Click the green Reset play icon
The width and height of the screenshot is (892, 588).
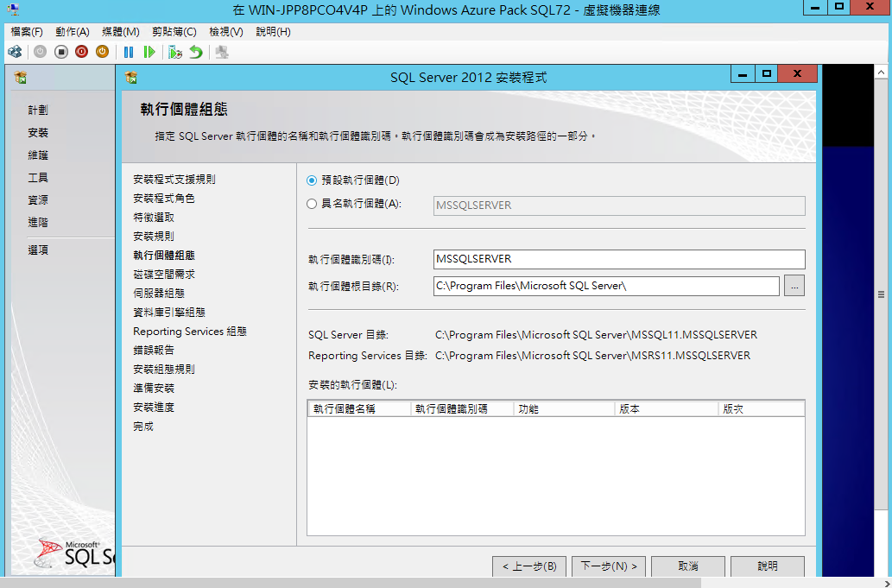[x=149, y=53]
